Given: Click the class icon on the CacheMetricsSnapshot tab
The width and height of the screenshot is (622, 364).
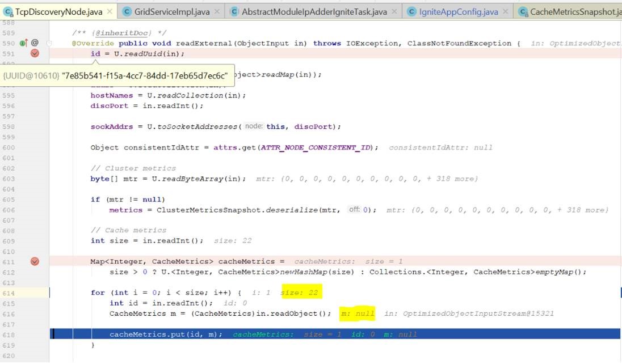Looking at the screenshot, I should tap(523, 12).
